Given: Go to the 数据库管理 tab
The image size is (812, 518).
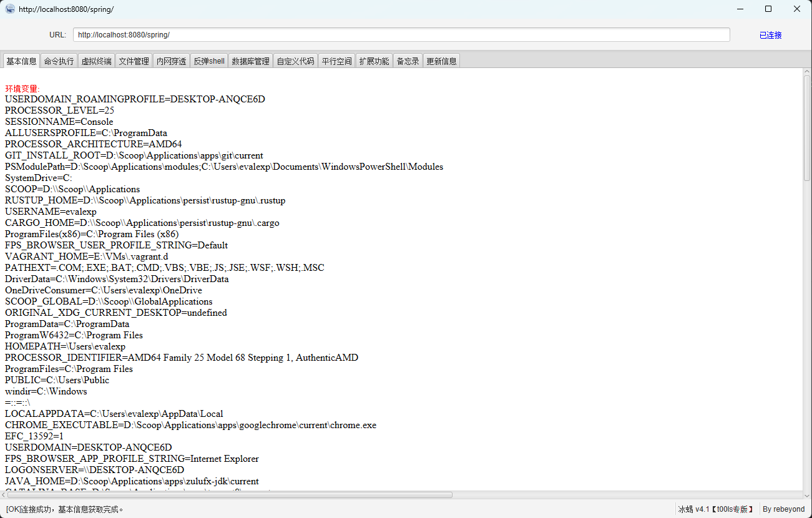Looking at the screenshot, I should coord(250,61).
